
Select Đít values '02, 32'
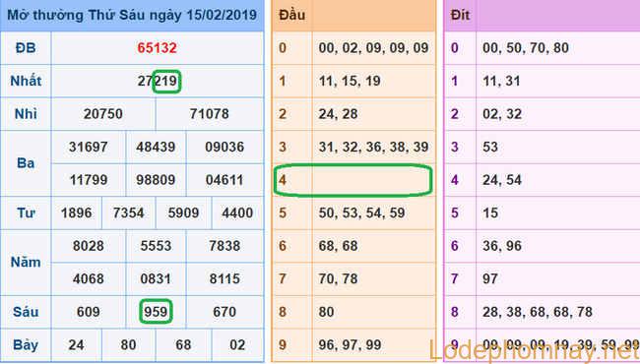[502, 114]
